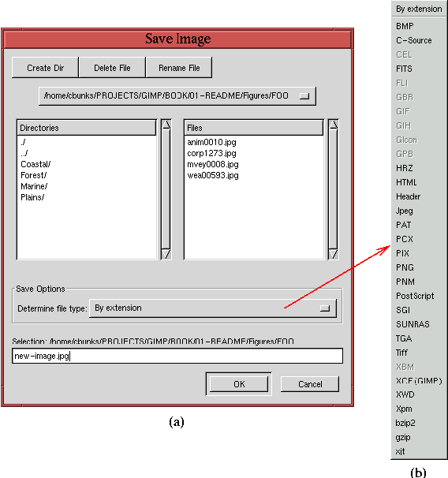Select file mvey0008.jpg
This screenshot has height=478, width=448.
[x=213, y=164]
